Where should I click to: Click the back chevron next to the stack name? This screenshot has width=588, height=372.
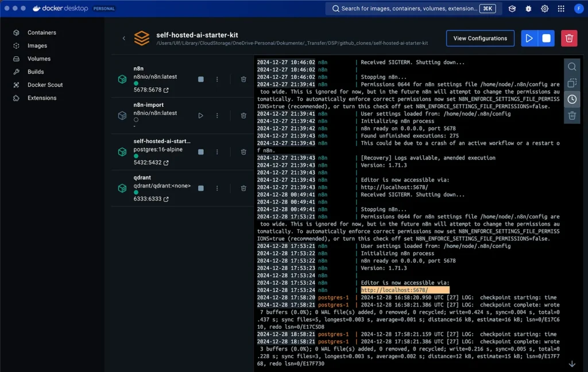[124, 39]
